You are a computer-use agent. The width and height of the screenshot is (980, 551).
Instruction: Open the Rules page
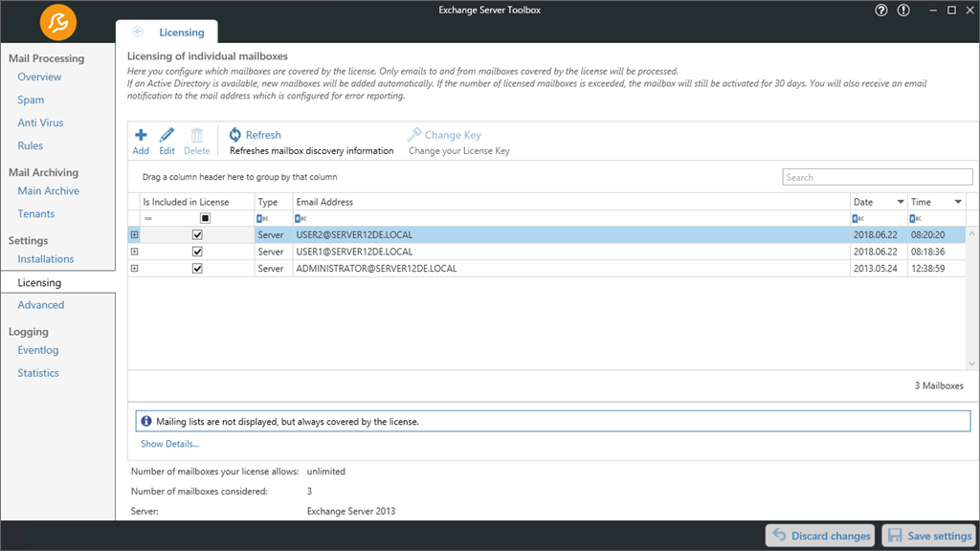[x=30, y=146]
